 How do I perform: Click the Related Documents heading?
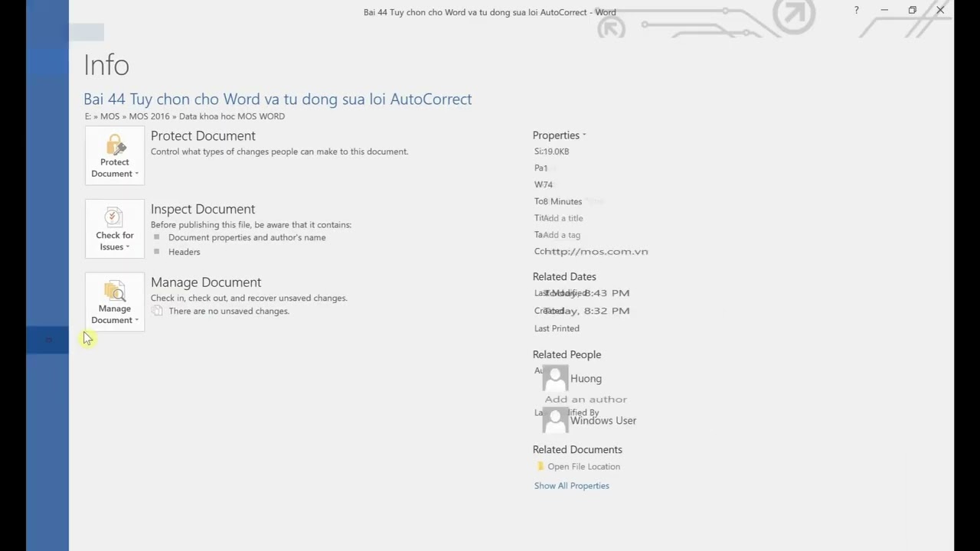pyautogui.click(x=577, y=450)
